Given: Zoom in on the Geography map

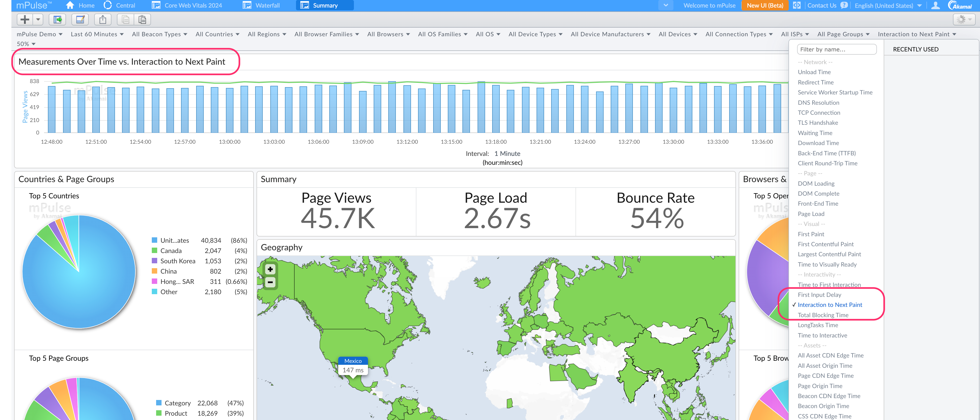Looking at the screenshot, I should point(270,269).
